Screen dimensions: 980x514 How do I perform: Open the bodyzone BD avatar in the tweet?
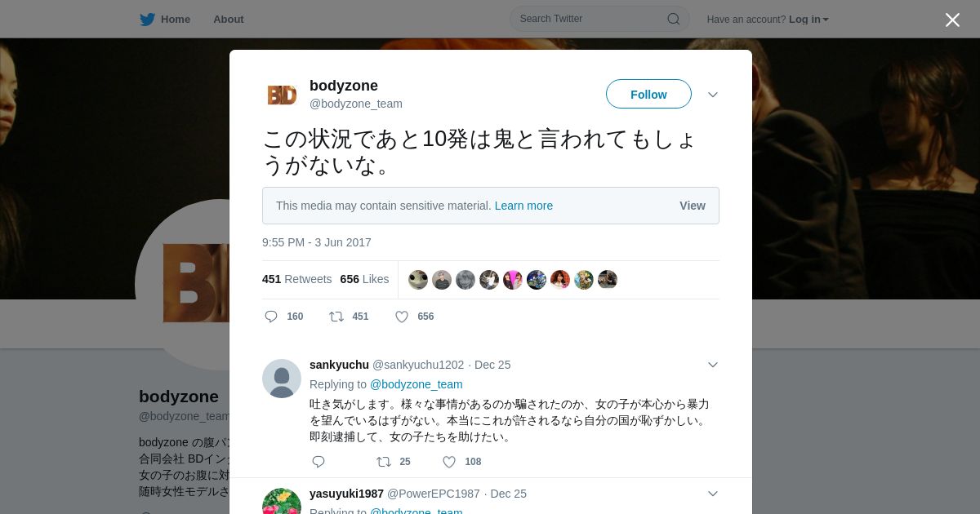tap(282, 95)
